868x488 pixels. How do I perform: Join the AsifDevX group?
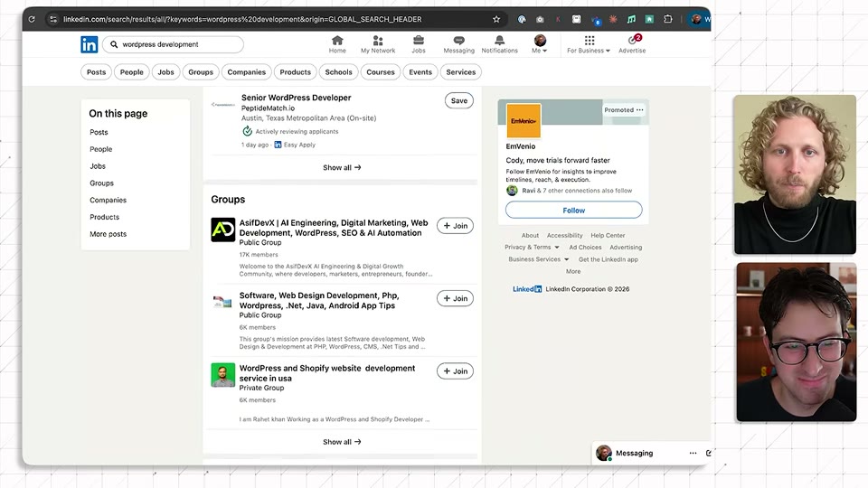click(x=455, y=226)
